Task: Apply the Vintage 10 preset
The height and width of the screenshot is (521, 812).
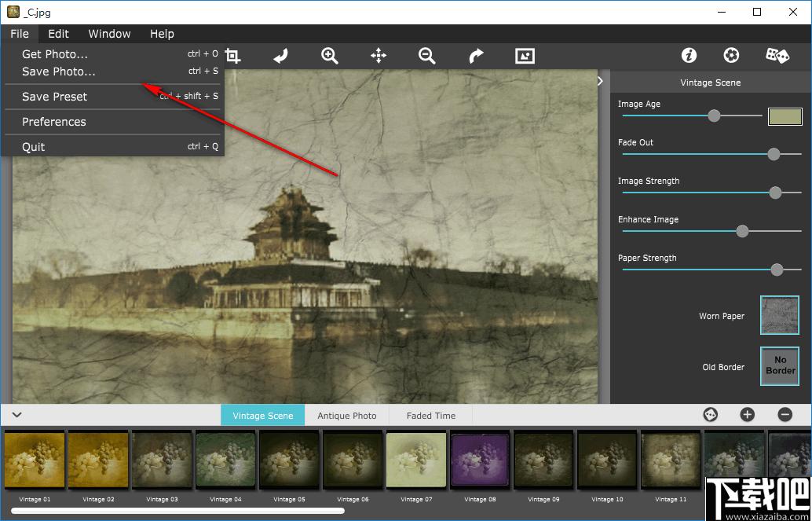Action: coord(608,460)
